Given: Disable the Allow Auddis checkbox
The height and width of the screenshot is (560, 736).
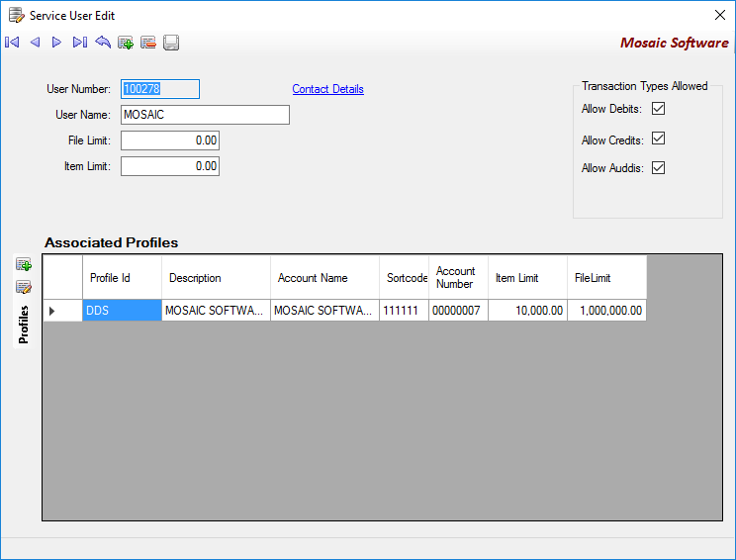Looking at the screenshot, I should 658,167.
